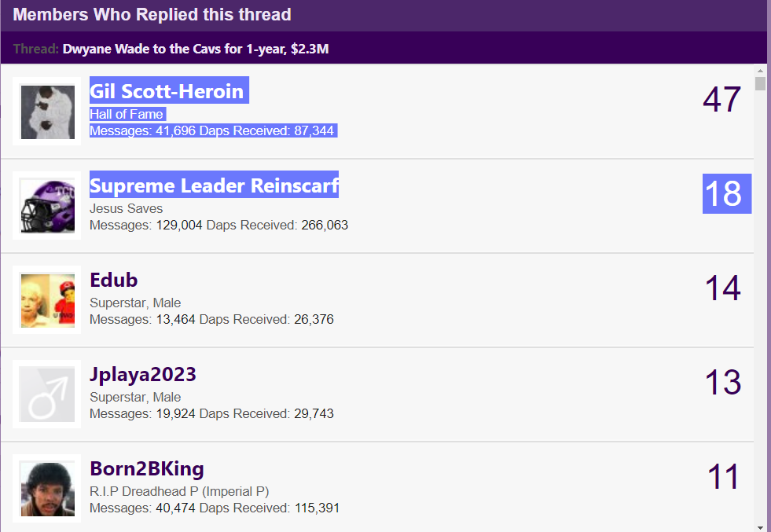
Task: Open Gil Scott-Heroin username link
Action: [x=167, y=91]
